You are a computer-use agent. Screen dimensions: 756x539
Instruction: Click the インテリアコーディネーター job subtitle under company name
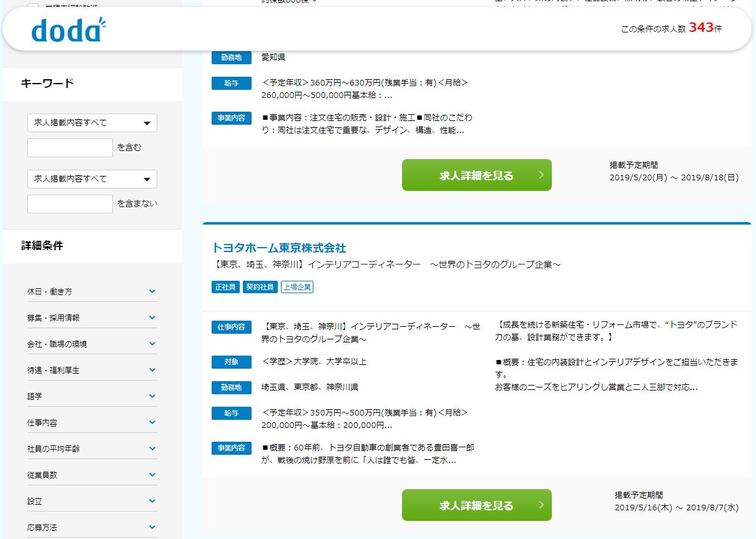click(386, 265)
